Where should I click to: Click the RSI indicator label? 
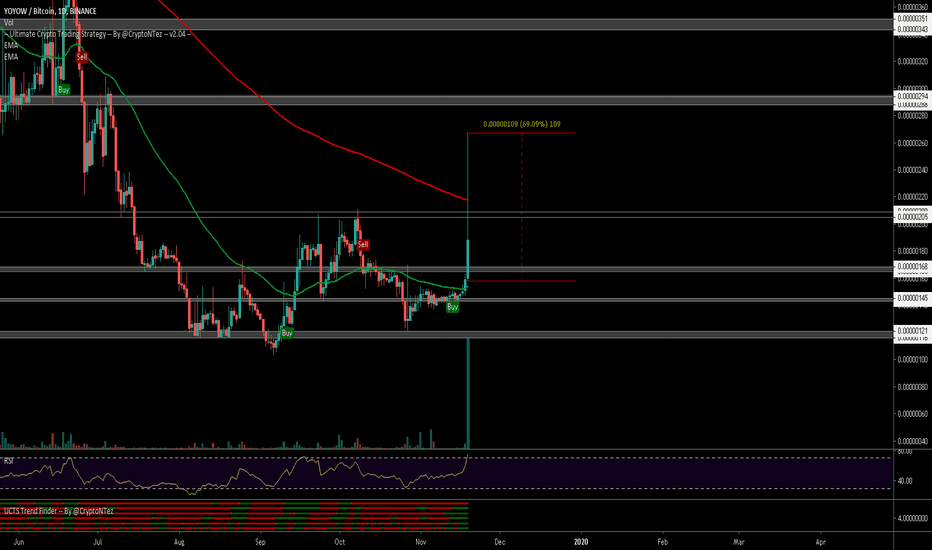click(x=9, y=461)
